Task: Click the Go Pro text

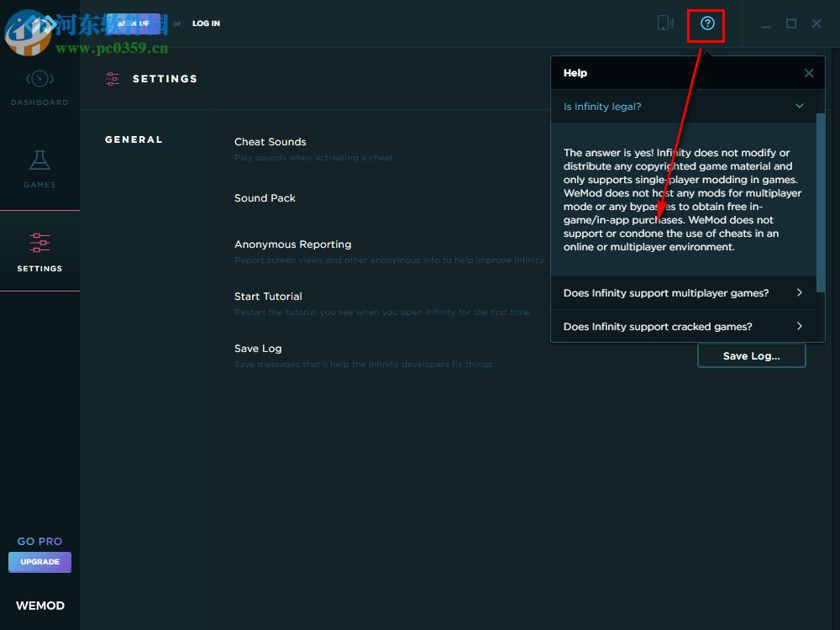Action: [39, 541]
